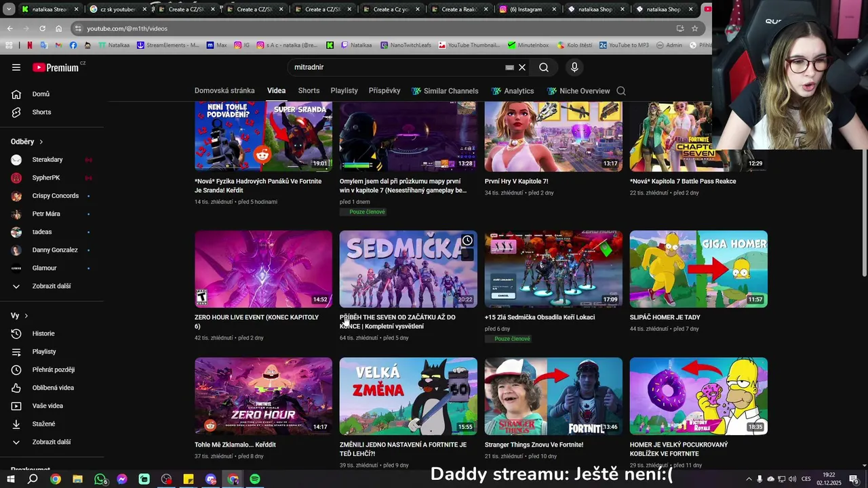Switch to the Instagram browser tab

coord(528,9)
